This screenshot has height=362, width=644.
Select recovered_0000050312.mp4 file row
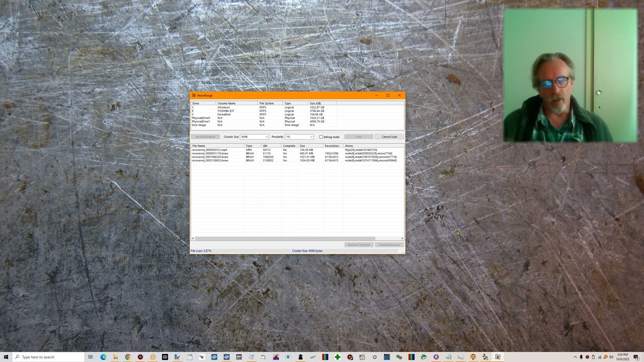[x=297, y=150]
